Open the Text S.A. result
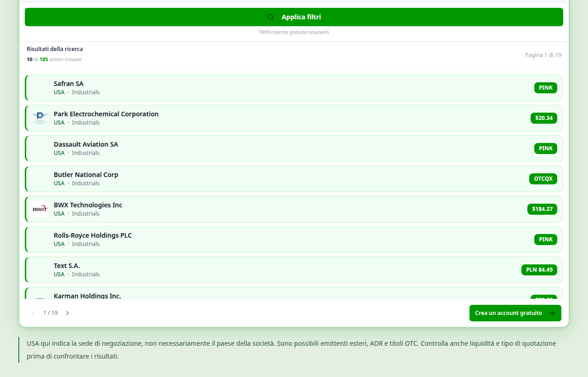 tap(294, 270)
